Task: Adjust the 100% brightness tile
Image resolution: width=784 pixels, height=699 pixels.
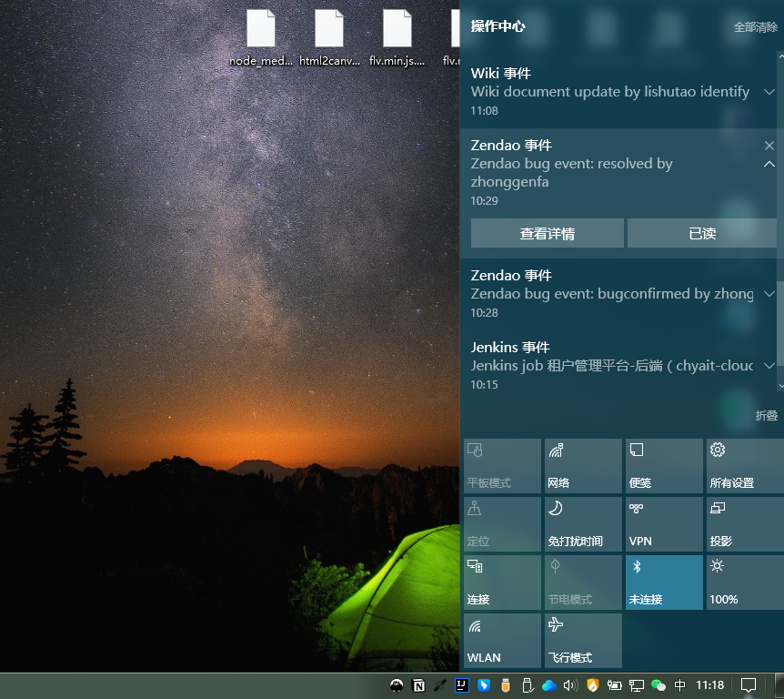Action: click(743, 582)
